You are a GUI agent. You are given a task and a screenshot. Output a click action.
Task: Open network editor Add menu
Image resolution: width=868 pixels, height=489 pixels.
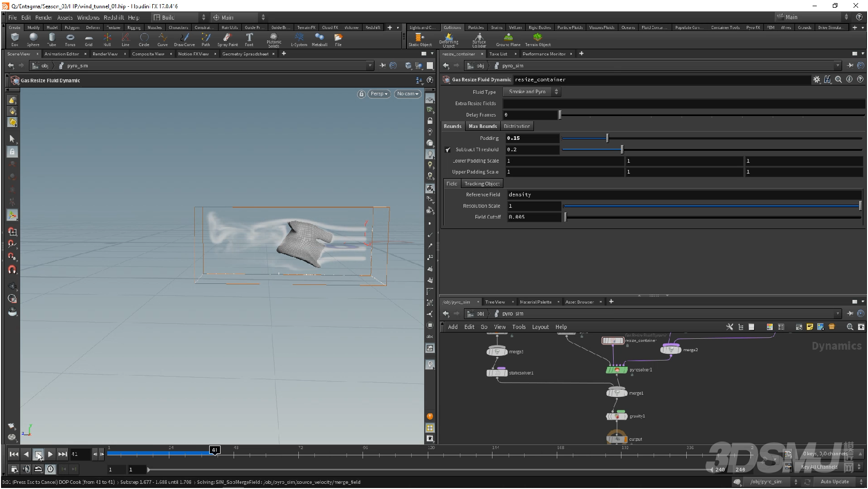[x=453, y=327]
